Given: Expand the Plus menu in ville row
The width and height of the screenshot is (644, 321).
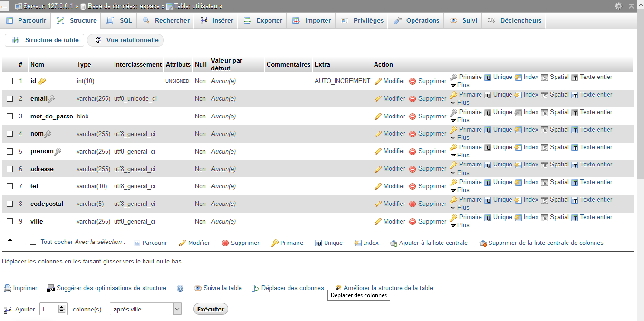Looking at the screenshot, I should (460, 225).
